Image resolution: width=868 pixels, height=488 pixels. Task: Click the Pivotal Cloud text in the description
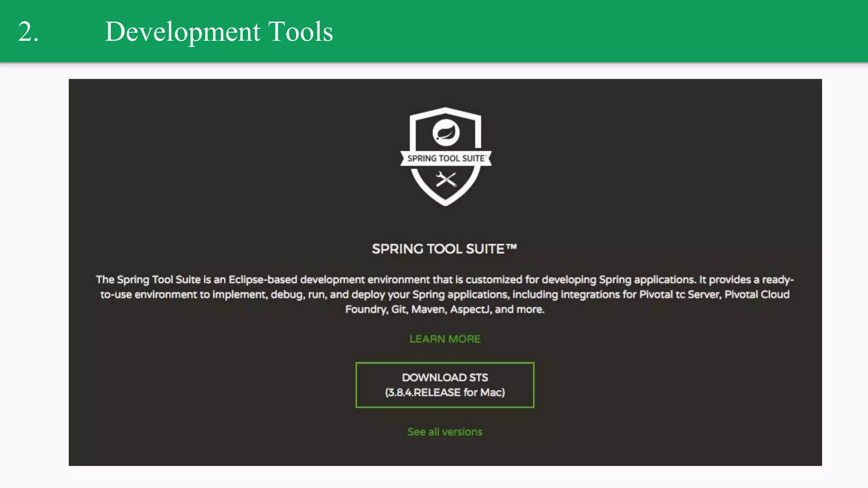coord(757,294)
